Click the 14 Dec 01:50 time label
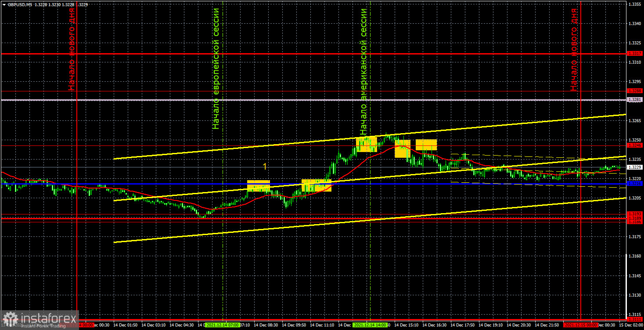 pyautogui.click(x=126, y=325)
